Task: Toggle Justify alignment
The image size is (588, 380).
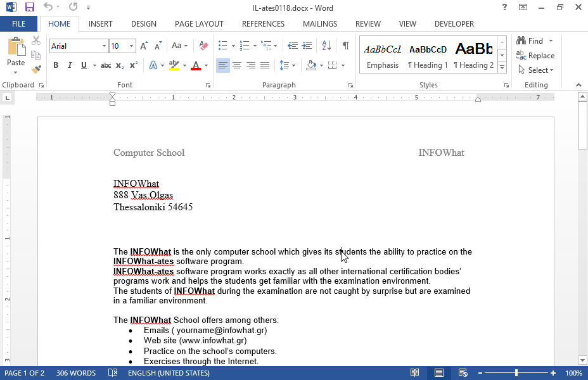Action: pyautogui.click(x=265, y=66)
